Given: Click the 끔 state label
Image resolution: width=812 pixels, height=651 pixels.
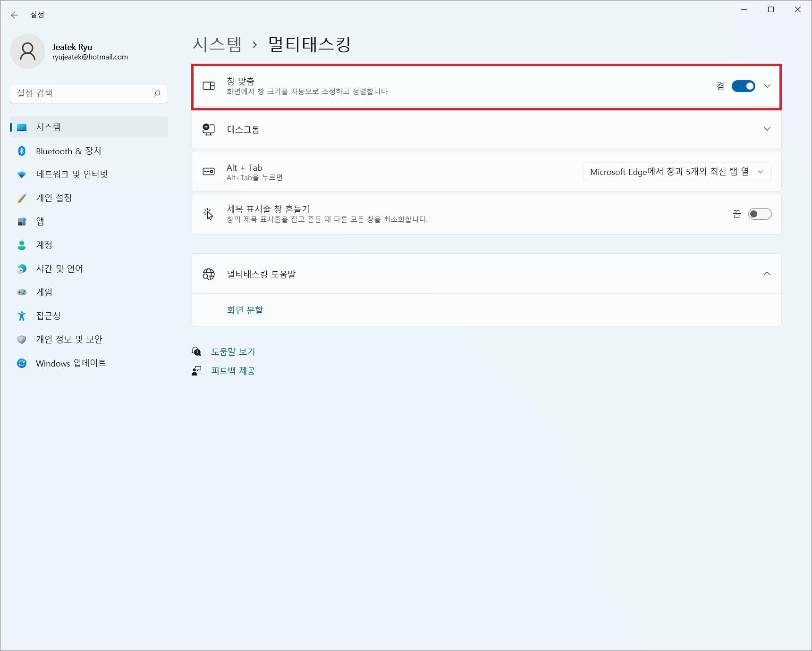Looking at the screenshot, I should tap(737, 214).
